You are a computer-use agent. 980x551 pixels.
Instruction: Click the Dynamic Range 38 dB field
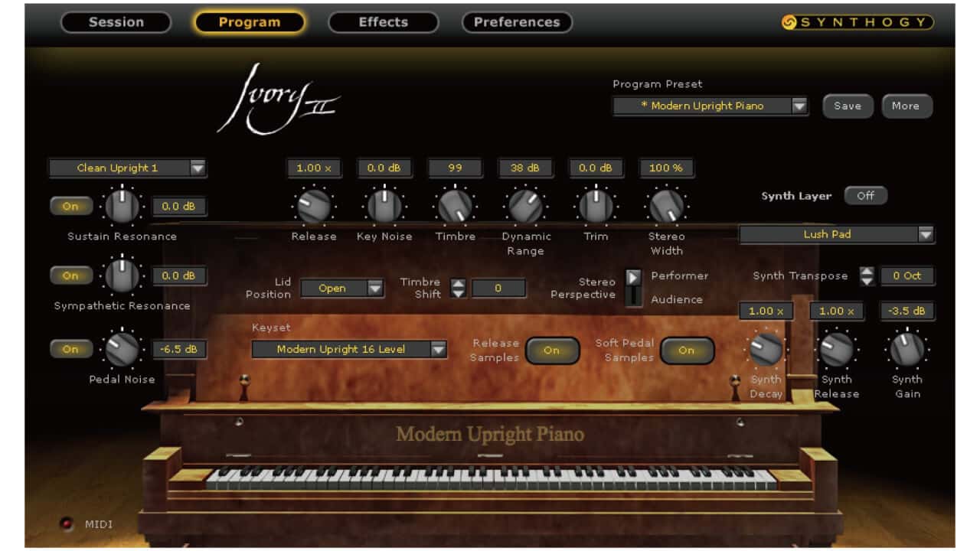pos(526,168)
